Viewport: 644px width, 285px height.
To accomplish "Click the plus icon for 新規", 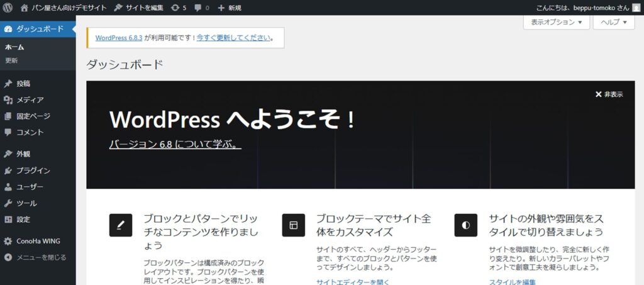I will [221, 8].
